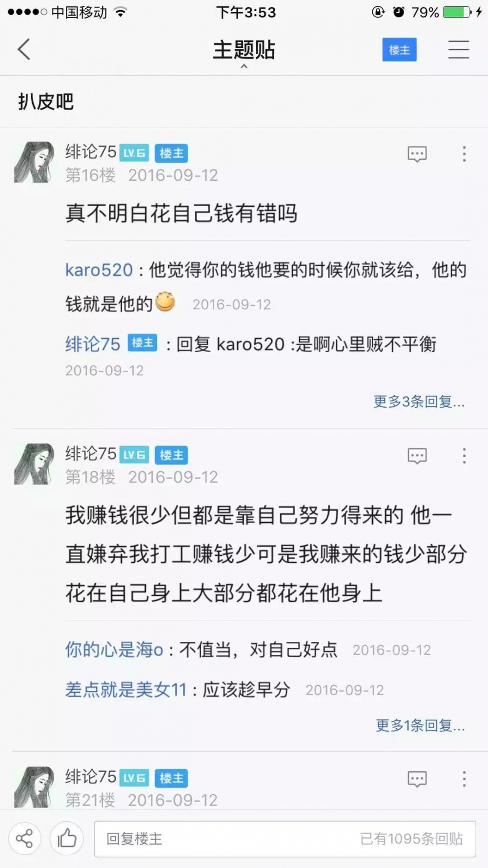Screen dimensions: 488x868
Task: Expand the 主题贴 title dropdown
Action: (244, 52)
